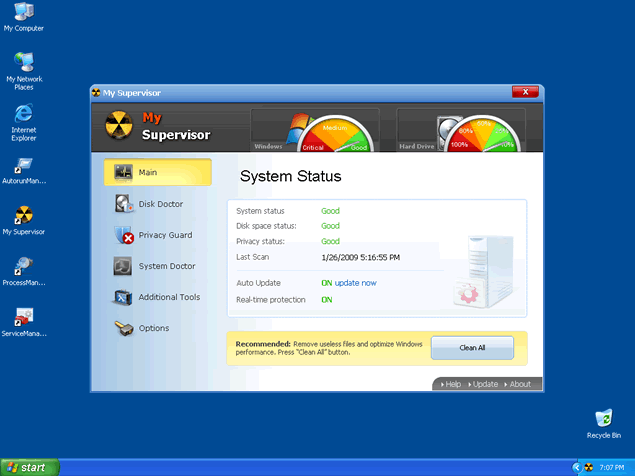Open the ServiceManager desktop shortcut

[x=23, y=317]
